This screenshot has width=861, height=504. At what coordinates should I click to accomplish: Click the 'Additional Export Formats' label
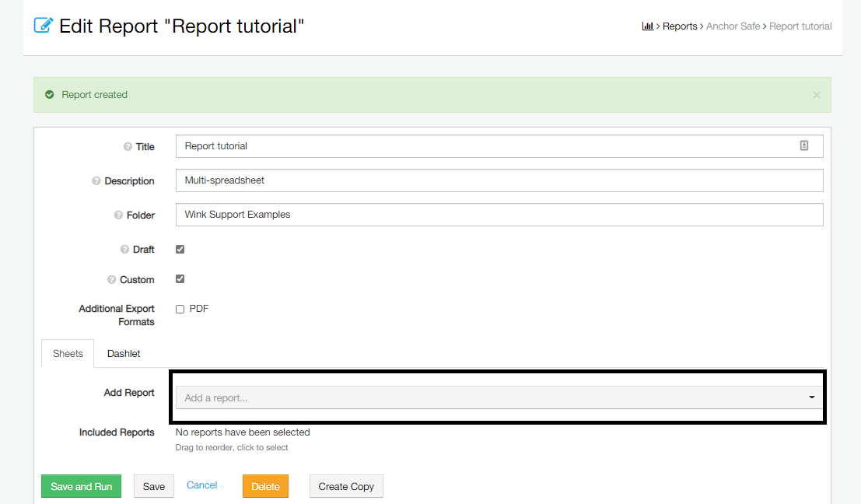tap(117, 315)
